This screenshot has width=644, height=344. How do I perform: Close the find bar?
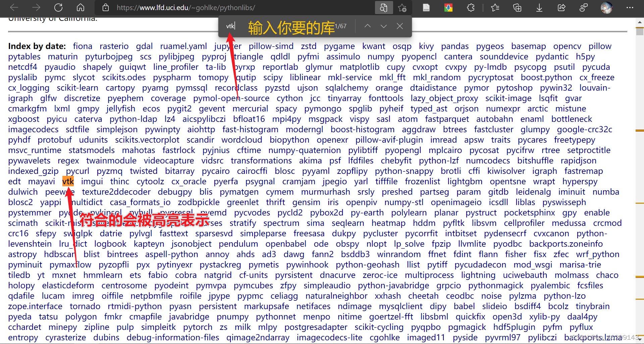(400, 26)
